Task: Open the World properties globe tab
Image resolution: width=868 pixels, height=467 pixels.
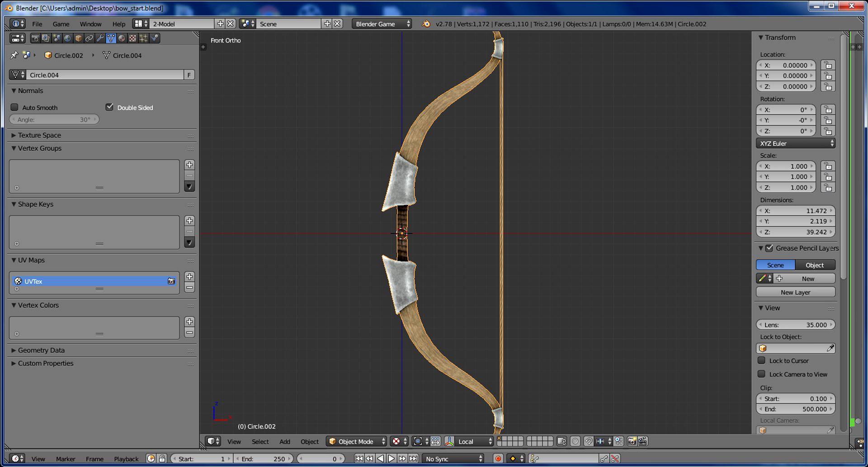Action: pyautogui.click(x=67, y=38)
